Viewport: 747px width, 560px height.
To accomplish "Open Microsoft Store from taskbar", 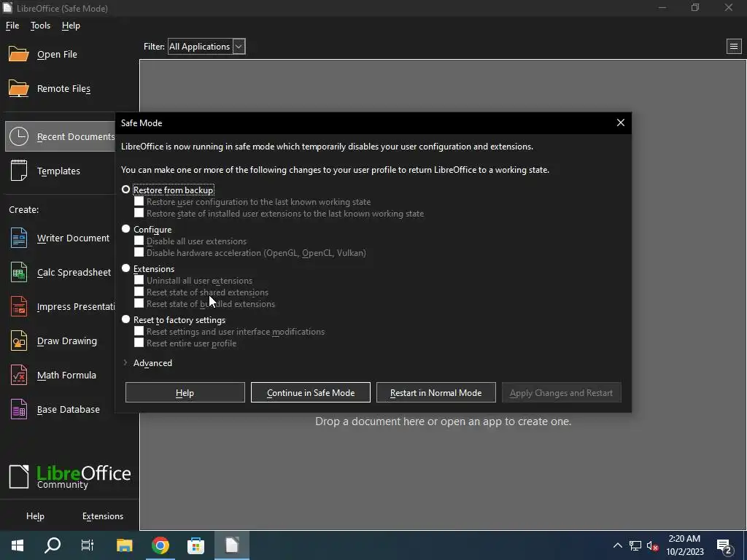I will pos(196,545).
